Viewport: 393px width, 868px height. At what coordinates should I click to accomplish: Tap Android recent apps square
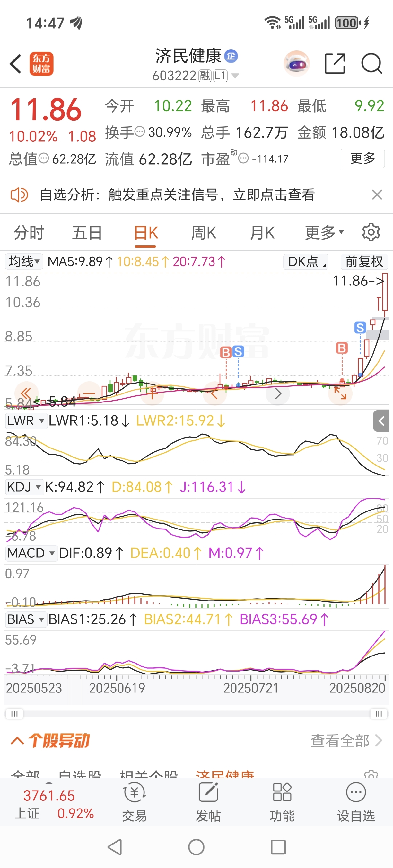[x=278, y=847]
